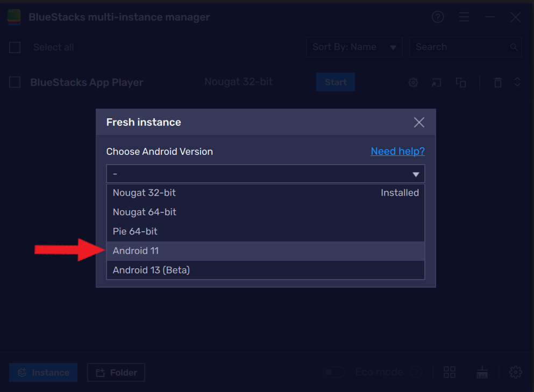The width and height of the screenshot is (534, 392).
Task: Clone the instance using the copy icon
Action: tap(461, 82)
